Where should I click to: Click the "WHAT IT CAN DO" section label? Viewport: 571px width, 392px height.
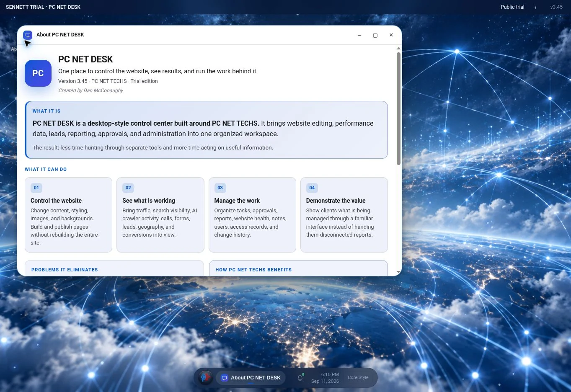click(x=46, y=169)
